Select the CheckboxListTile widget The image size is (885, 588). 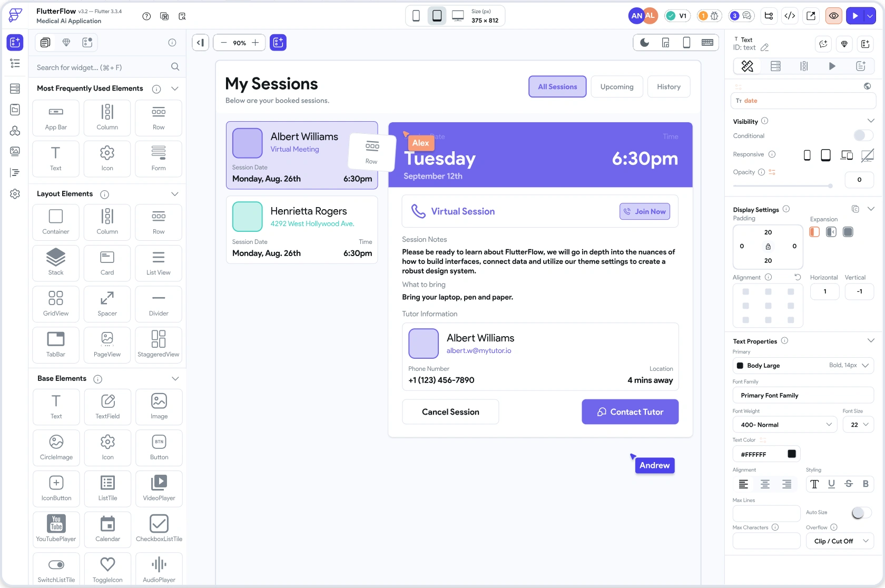coord(159,528)
